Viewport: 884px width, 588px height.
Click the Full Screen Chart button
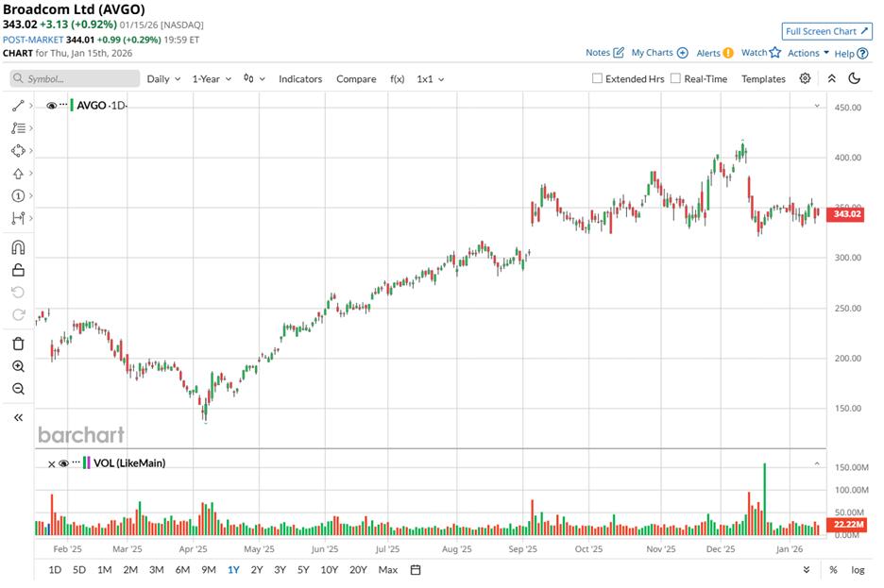point(827,31)
